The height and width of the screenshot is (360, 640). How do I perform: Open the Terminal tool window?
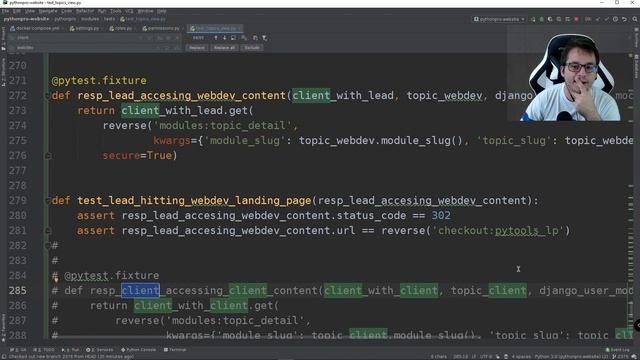(175, 350)
